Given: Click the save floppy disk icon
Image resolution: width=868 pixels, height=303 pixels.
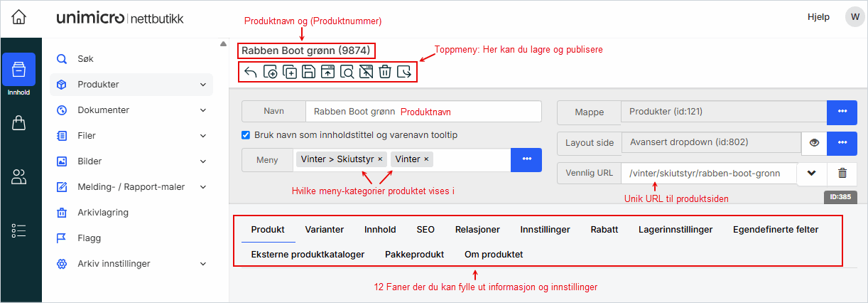Looking at the screenshot, I should 309,71.
